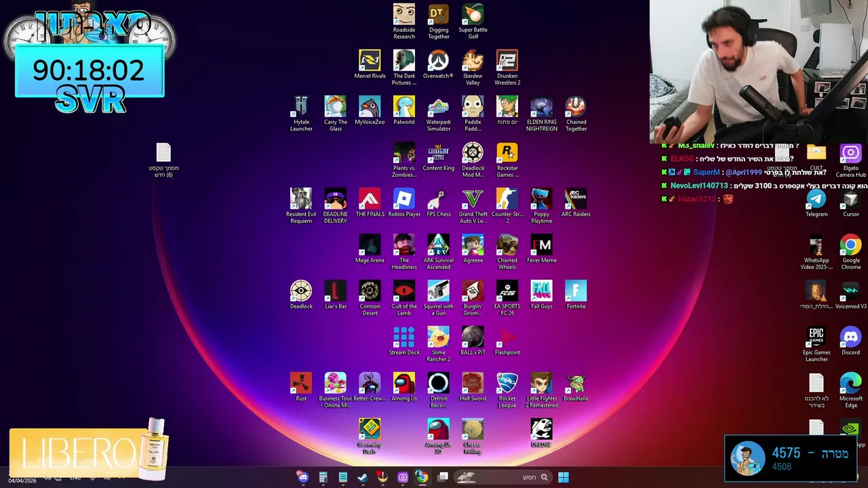Open the Flashpoint shortcut
The image size is (868, 488).
pyautogui.click(x=507, y=341)
